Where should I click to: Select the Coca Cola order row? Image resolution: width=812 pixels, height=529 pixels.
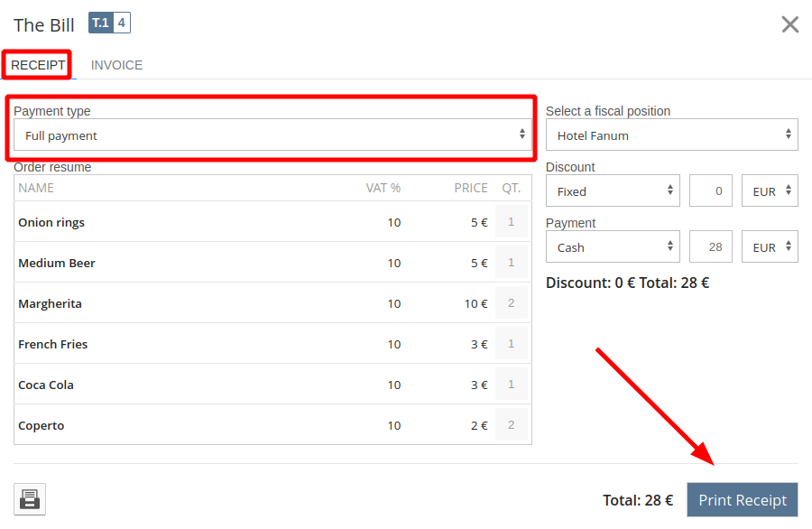(272, 384)
